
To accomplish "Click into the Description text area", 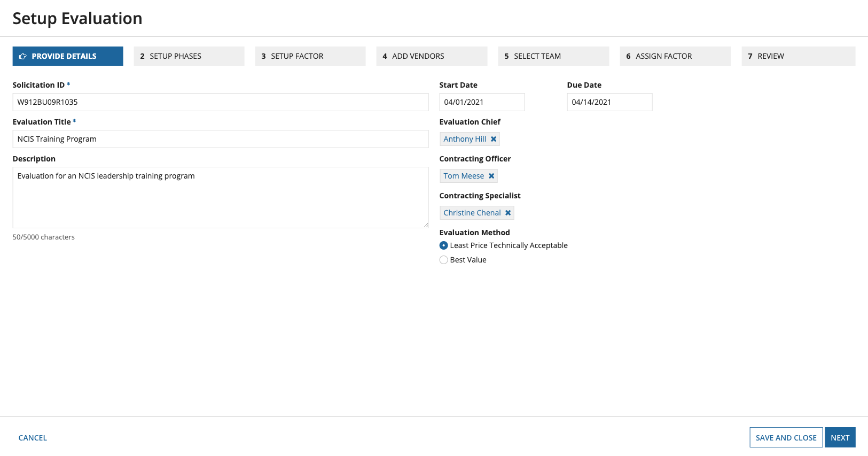I will point(221,197).
